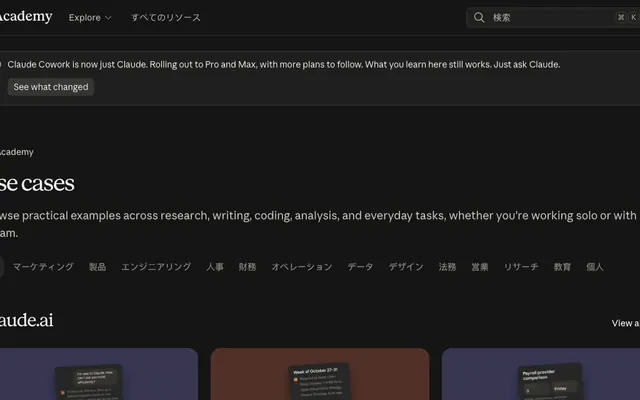
Task: Focus the 検索 search field
Action: click(553, 18)
